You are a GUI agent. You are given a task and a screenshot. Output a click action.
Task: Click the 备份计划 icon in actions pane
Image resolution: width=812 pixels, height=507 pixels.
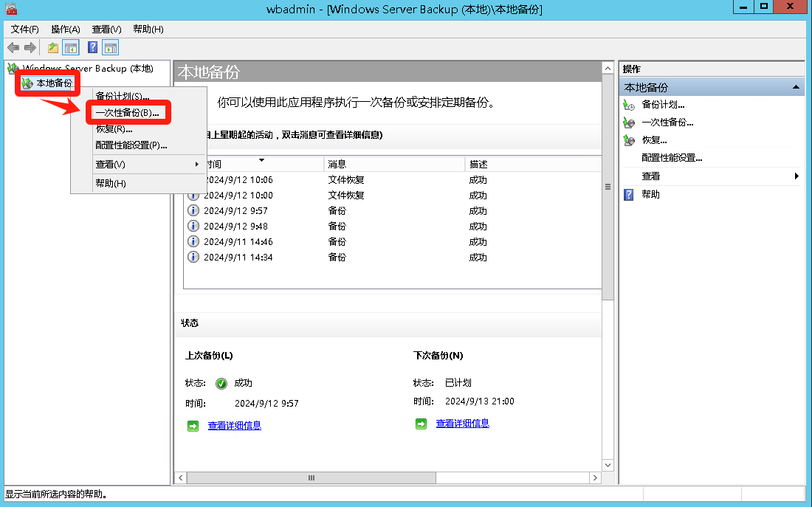(x=629, y=105)
